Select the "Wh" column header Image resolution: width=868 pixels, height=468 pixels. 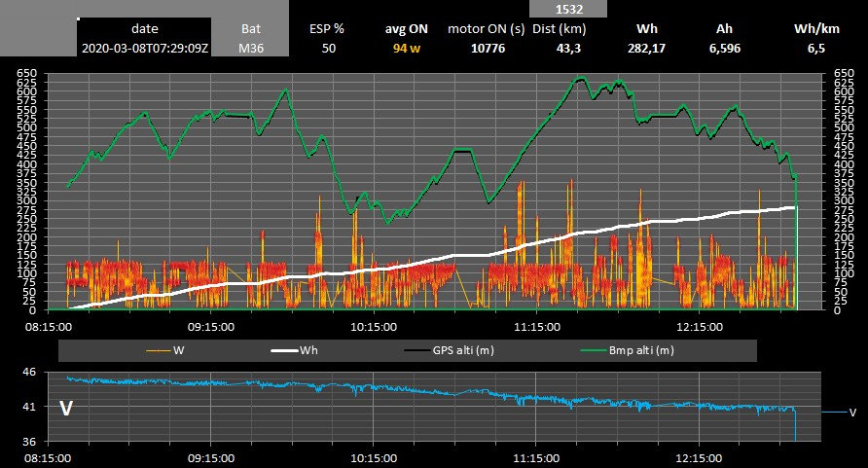click(646, 29)
